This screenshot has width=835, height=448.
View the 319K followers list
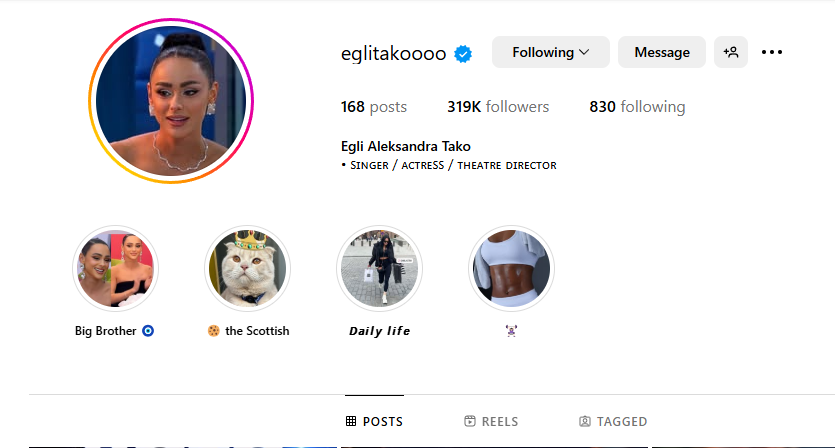click(x=498, y=107)
